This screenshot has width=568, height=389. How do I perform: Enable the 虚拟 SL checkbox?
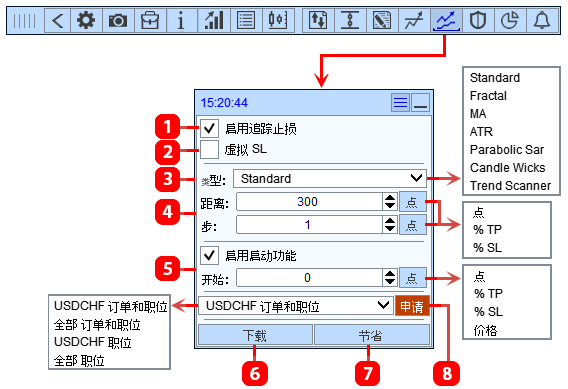point(209,149)
